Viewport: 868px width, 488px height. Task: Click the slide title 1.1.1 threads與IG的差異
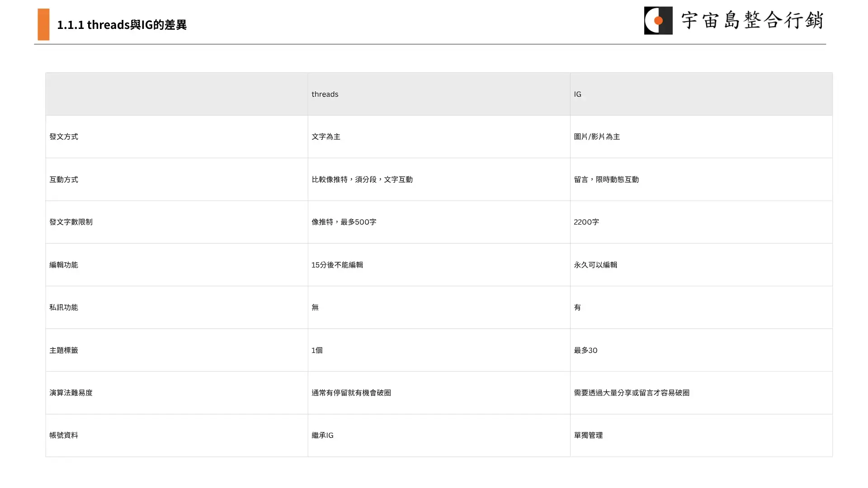tap(122, 24)
